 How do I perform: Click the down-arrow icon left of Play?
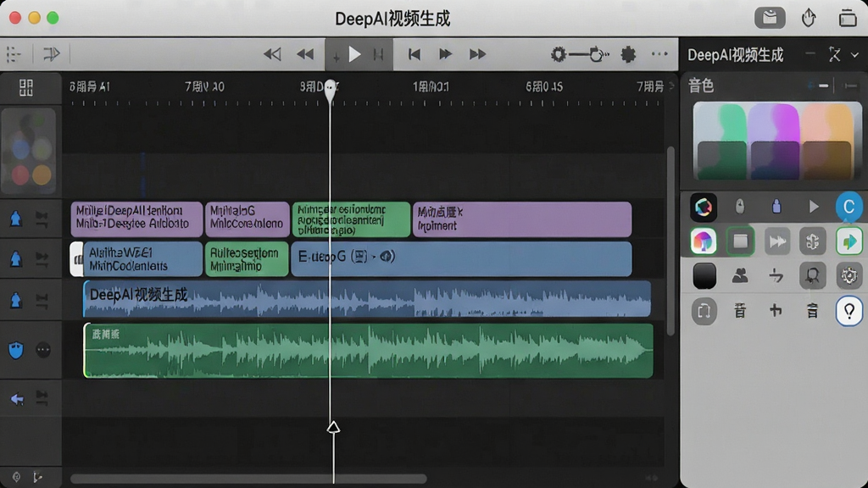coord(336,56)
